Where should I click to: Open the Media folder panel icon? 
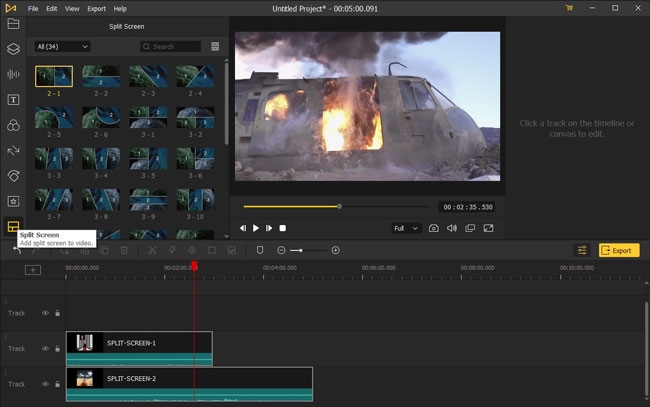[13, 24]
